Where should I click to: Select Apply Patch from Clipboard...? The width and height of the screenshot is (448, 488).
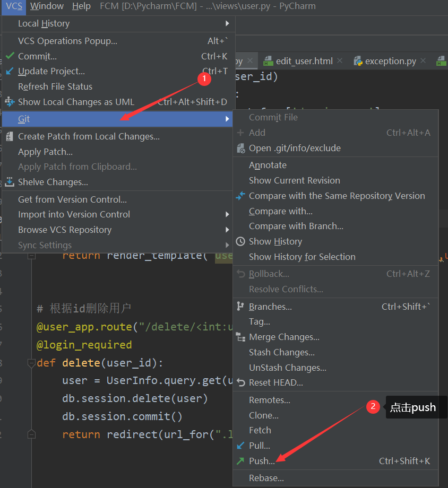point(118,167)
